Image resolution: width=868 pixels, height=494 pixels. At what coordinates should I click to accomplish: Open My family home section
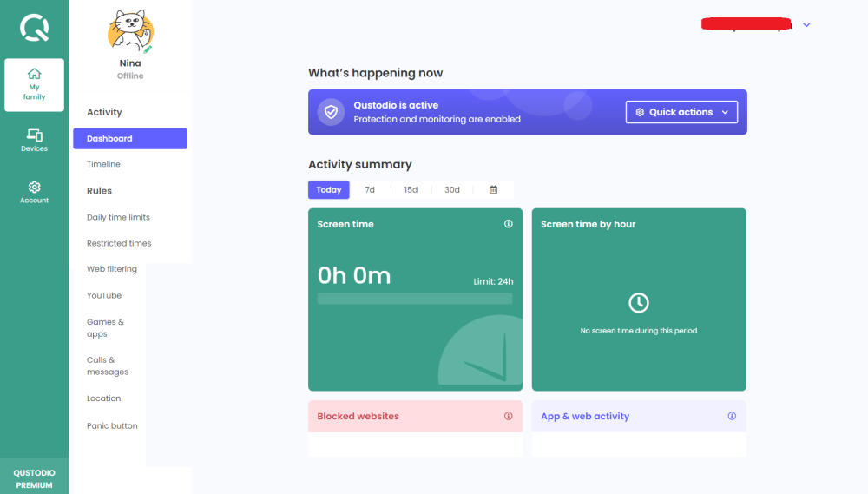point(35,85)
